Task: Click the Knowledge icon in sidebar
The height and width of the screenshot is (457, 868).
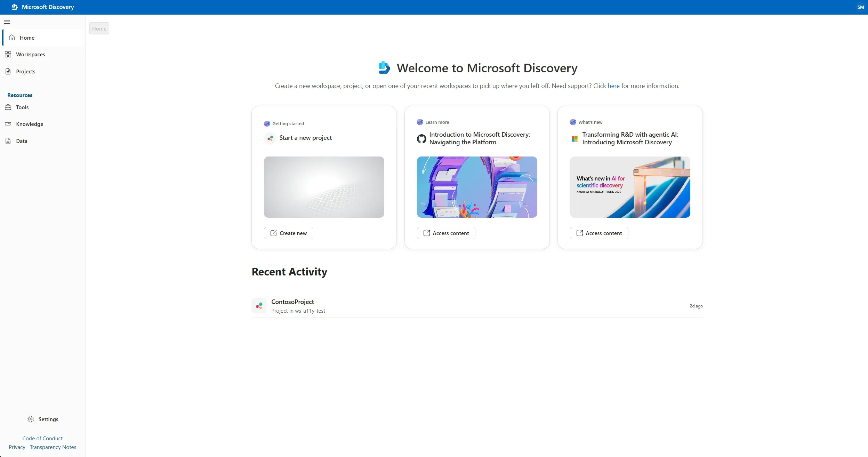Action: [8, 124]
